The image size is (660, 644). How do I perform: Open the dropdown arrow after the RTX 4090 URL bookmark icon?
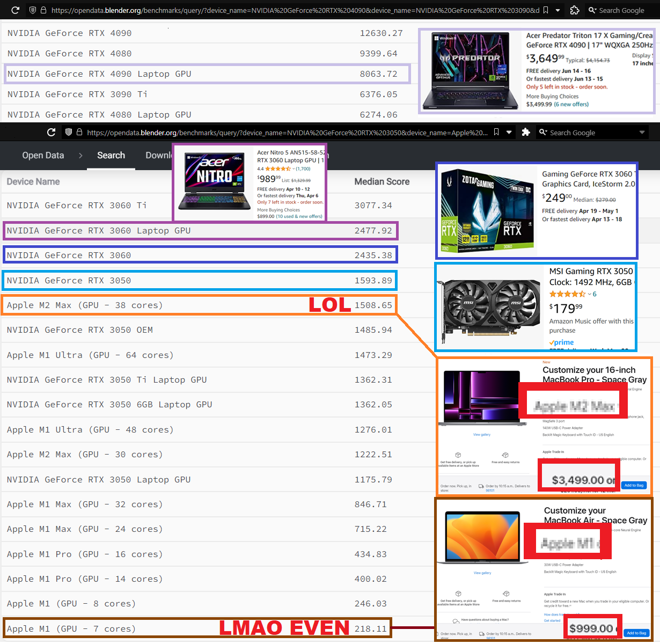pos(558,10)
